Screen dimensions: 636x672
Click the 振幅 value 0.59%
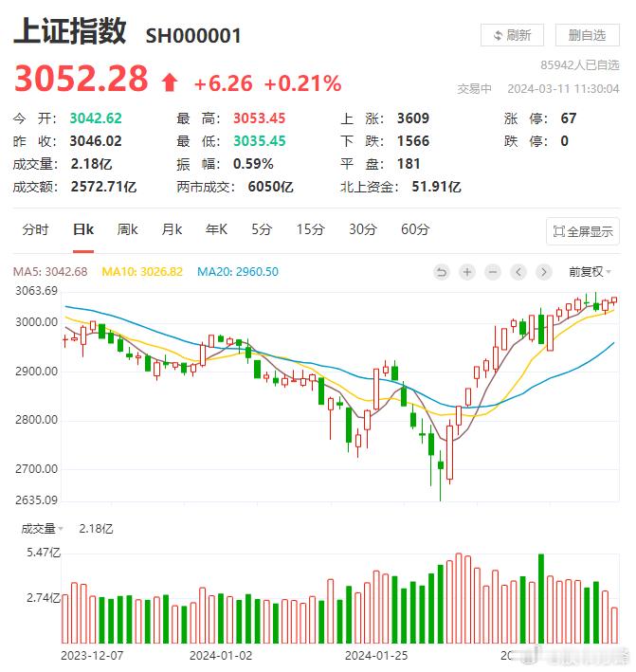(x=253, y=164)
